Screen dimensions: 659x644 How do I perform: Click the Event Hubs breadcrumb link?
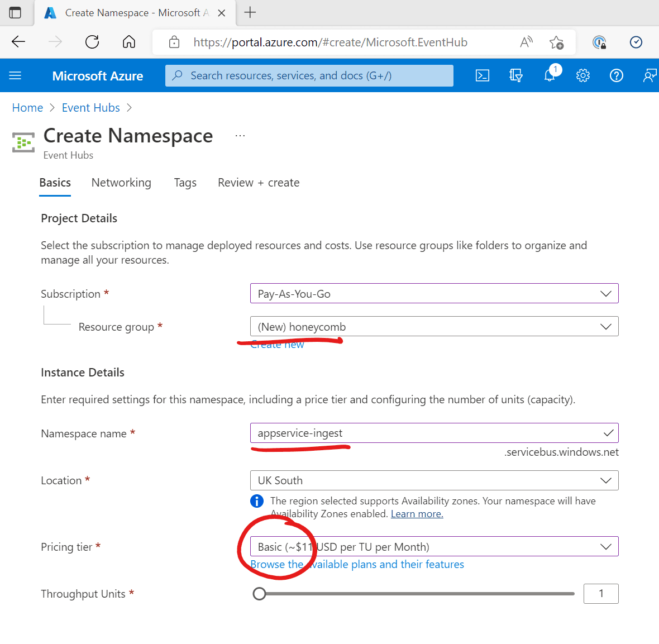point(91,108)
